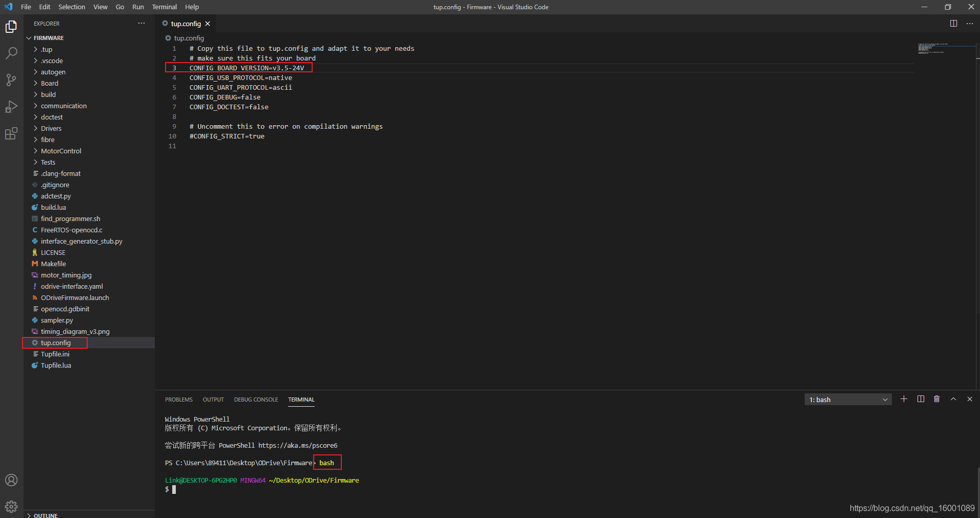
Task: Open Tupfile.lua in explorer
Action: tap(56, 365)
